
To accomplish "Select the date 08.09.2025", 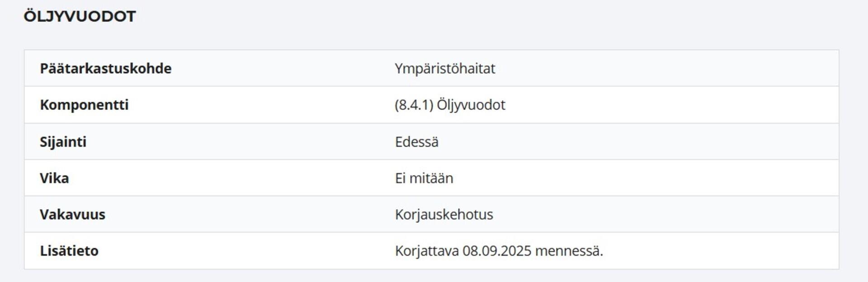I will [x=496, y=250].
